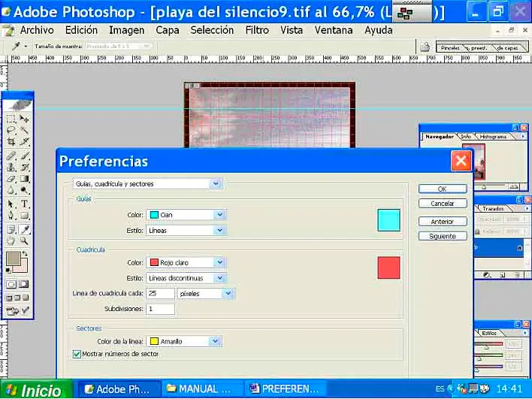
Task: Select the Blur tool
Action: (x=11, y=189)
